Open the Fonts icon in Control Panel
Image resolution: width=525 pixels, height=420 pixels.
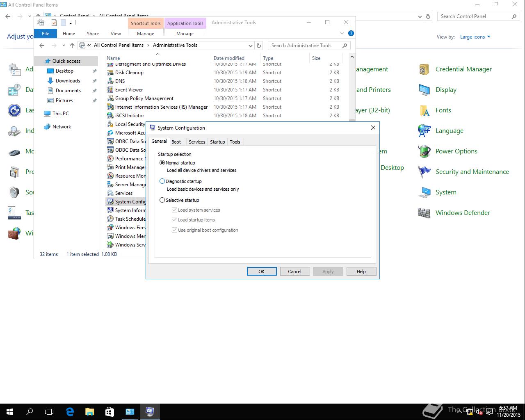(424, 110)
